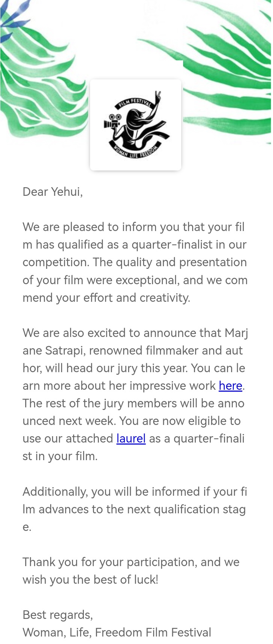Viewport: 273px width, 644px height.
Task: Click the 'Woman, Life, Freedom Film Festival' signature
Action: point(117,632)
